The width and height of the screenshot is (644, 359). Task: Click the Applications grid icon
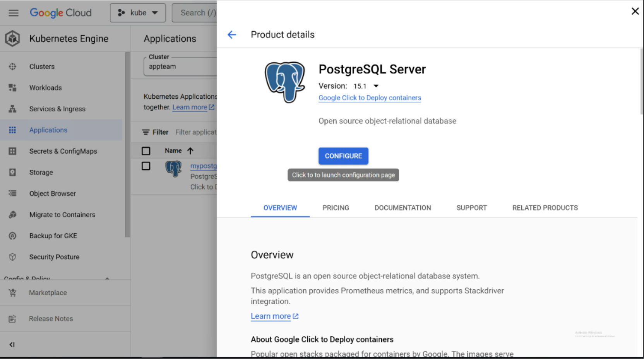pos(12,130)
